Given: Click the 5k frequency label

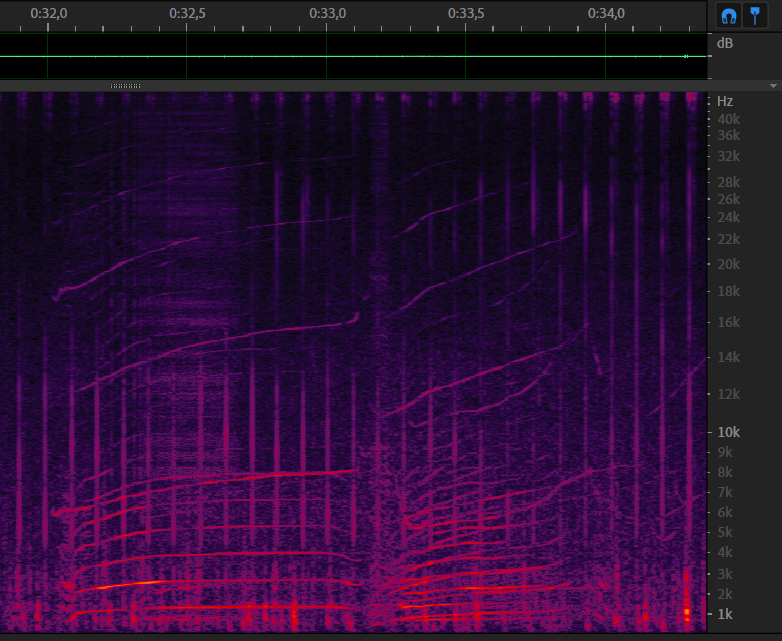Looking at the screenshot, I should click(725, 532).
